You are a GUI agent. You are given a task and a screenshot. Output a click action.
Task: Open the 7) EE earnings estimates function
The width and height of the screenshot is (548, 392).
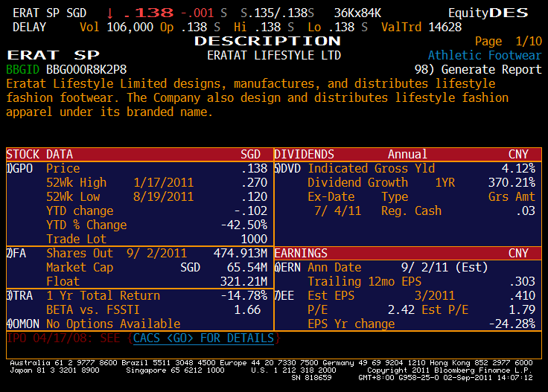pyautogui.click(x=284, y=296)
